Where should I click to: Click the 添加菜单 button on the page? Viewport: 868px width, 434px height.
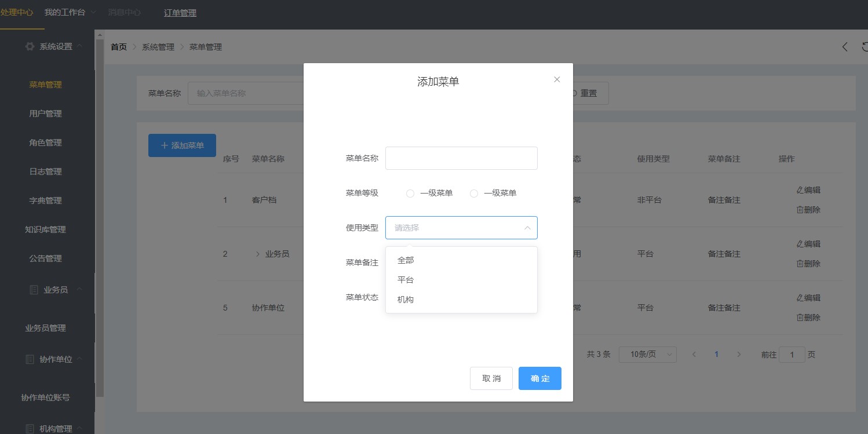[x=182, y=145]
